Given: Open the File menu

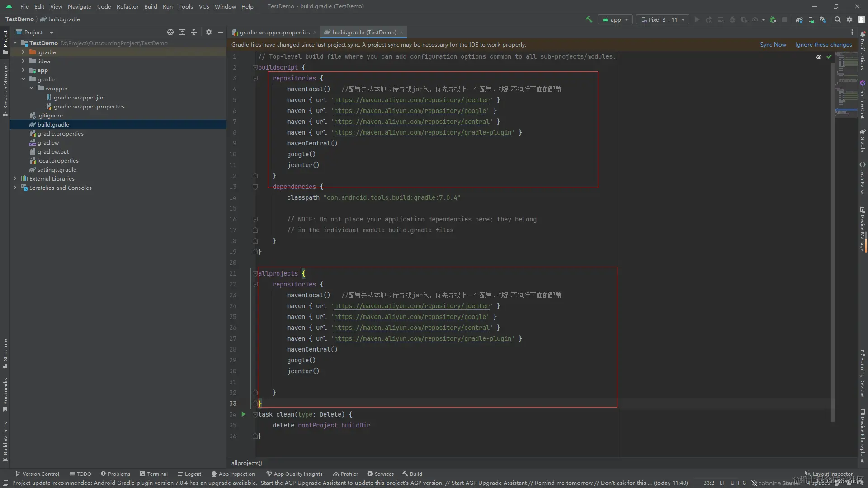Looking at the screenshot, I should [x=24, y=6].
